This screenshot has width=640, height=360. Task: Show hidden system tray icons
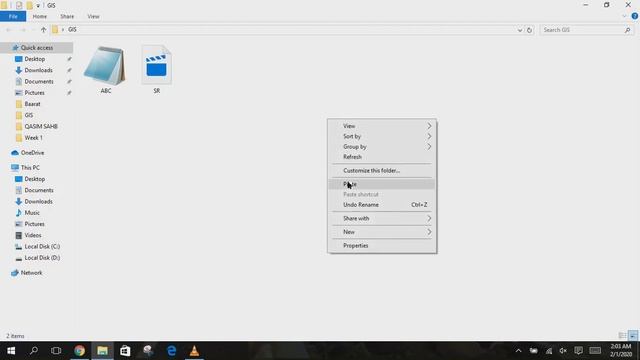(x=518, y=351)
